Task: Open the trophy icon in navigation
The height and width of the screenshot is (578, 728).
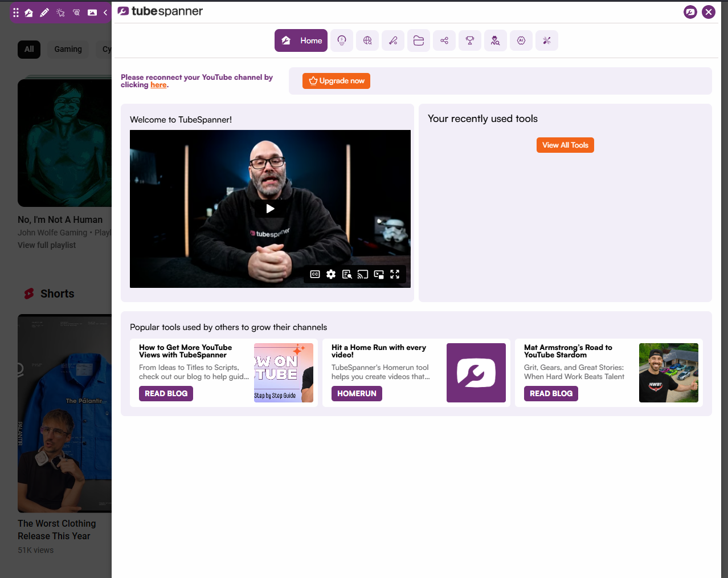Action: tap(470, 40)
